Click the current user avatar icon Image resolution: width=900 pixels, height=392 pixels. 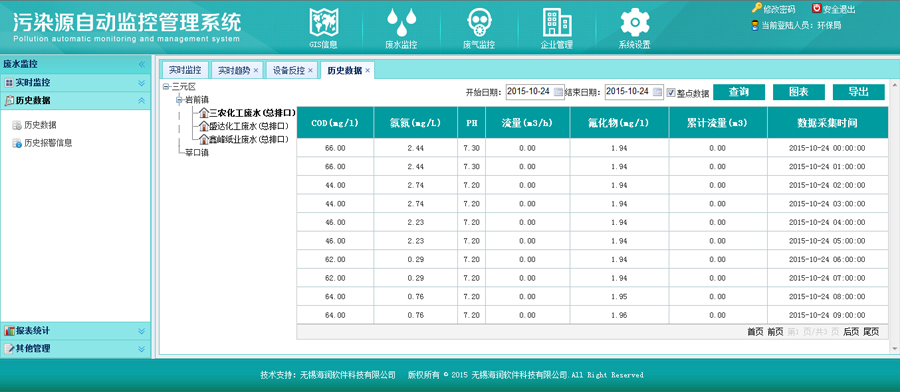tap(755, 25)
